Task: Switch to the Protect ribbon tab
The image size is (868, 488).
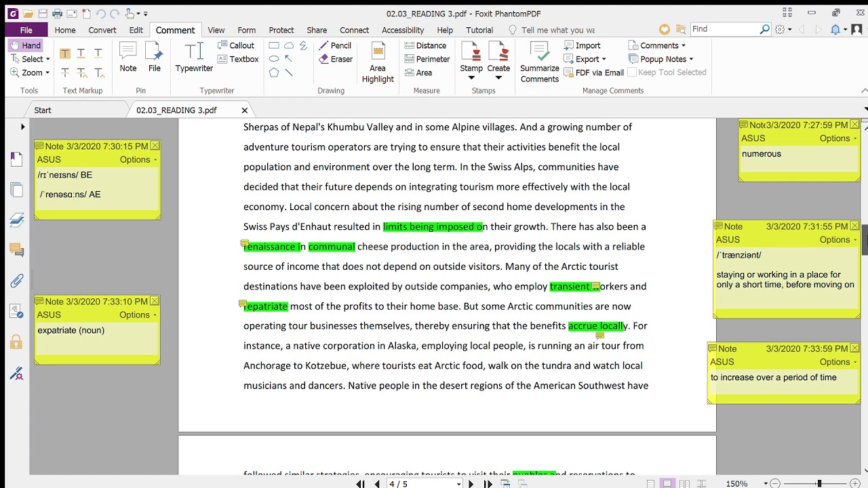Action: 281,30
